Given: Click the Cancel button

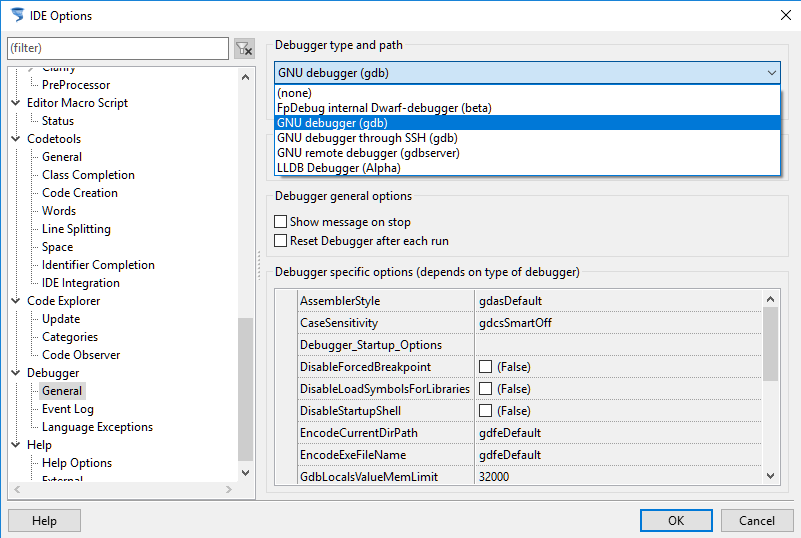Looking at the screenshot, I should pos(757,521).
